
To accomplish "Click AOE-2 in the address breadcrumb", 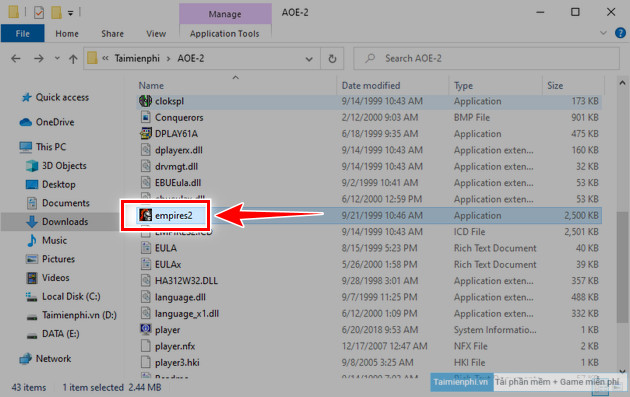I will tap(191, 59).
